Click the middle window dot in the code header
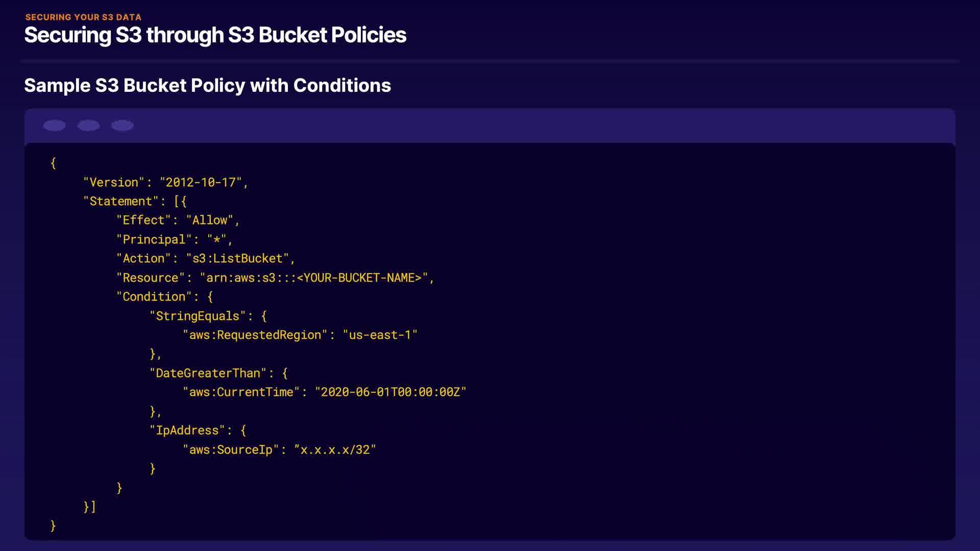The height and width of the screenshot is (551, 980). point(88,126)
